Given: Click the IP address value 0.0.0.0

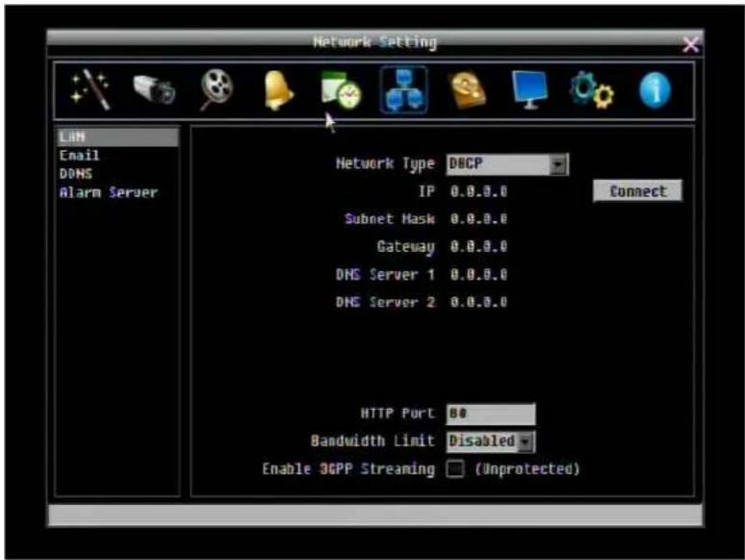Looking at the screenshot, I should tap(478, 191).
